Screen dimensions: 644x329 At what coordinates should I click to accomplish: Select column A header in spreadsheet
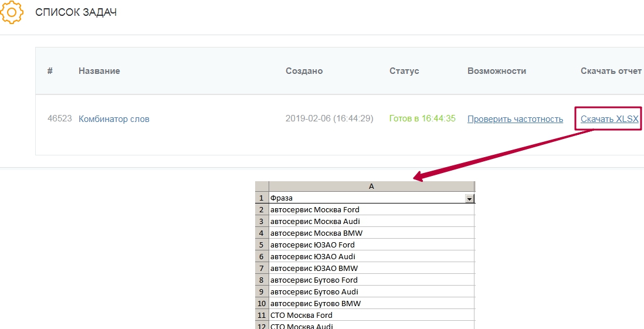(x=371, y=186)
